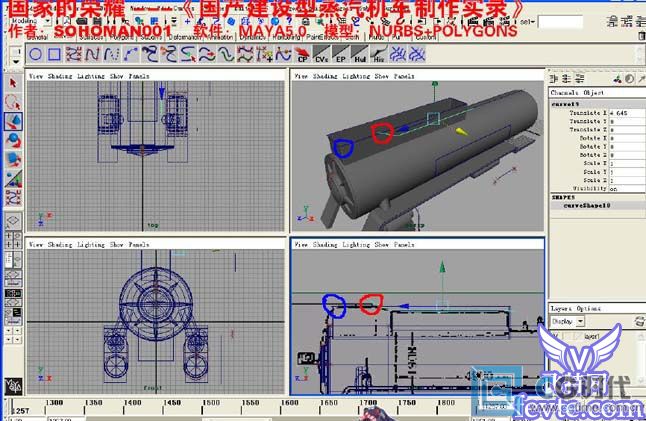Activate the Lasso select tool

(13, 102)
